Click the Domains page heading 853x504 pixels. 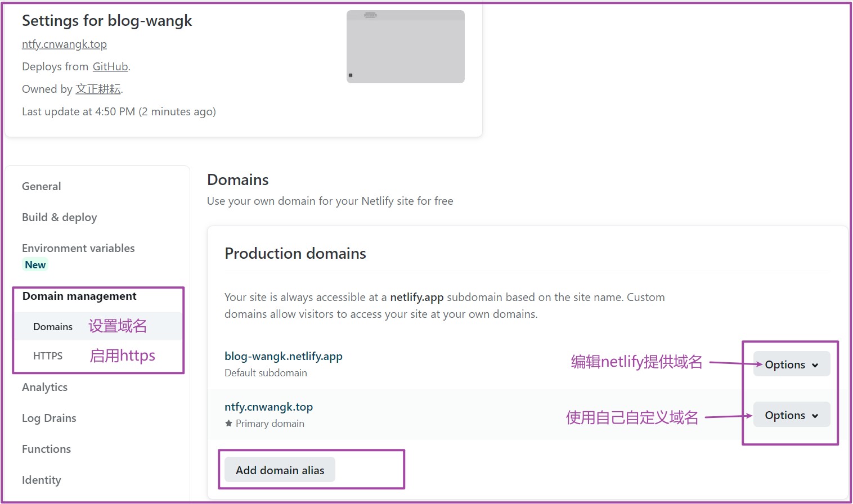click(238, 179)
